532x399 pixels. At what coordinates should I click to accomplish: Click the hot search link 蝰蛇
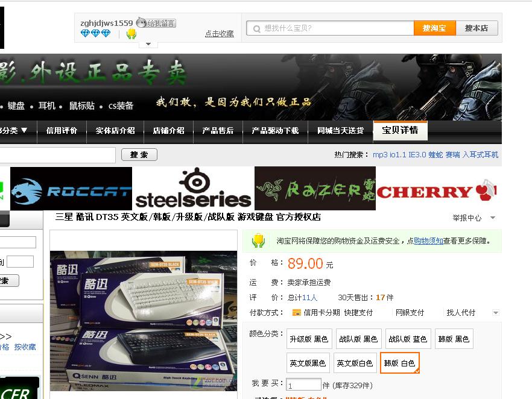[x=435, y=155]
